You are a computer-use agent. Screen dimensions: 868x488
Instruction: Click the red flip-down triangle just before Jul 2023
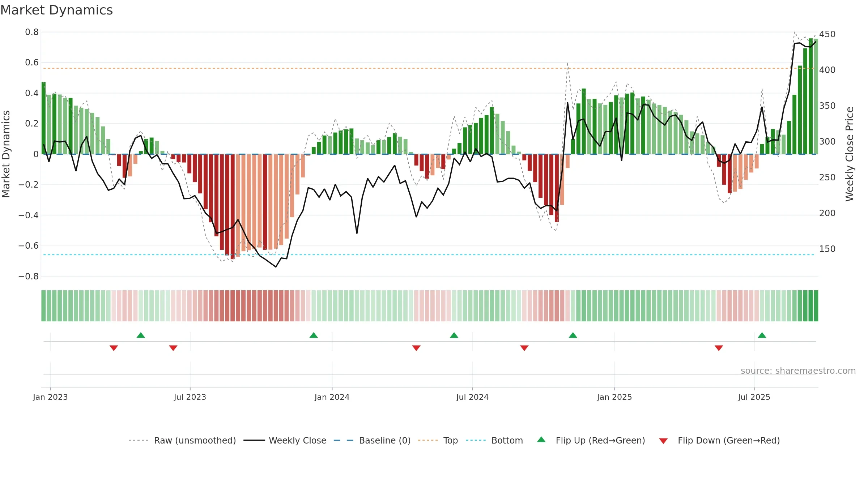click(173, 348)
